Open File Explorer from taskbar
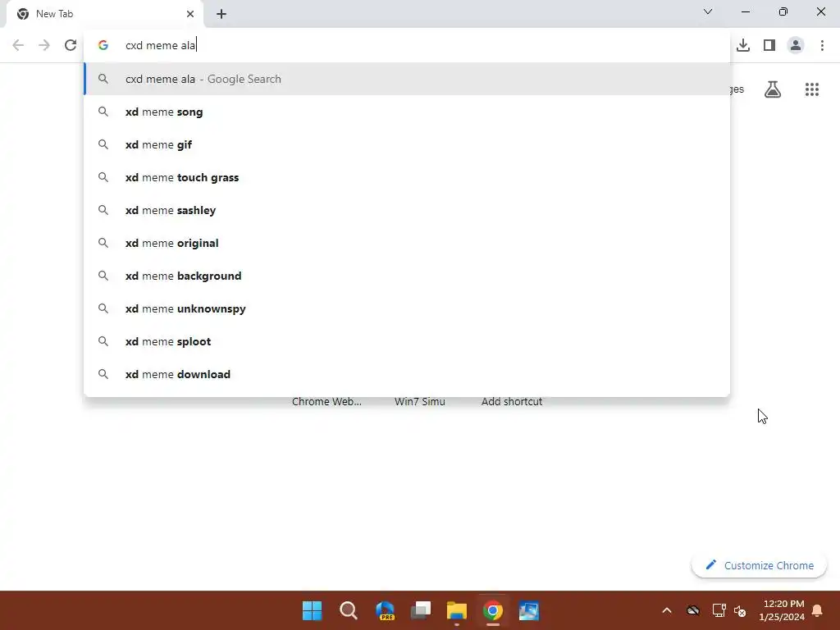Viewport: 840px width, 630px height. (456, 610)
